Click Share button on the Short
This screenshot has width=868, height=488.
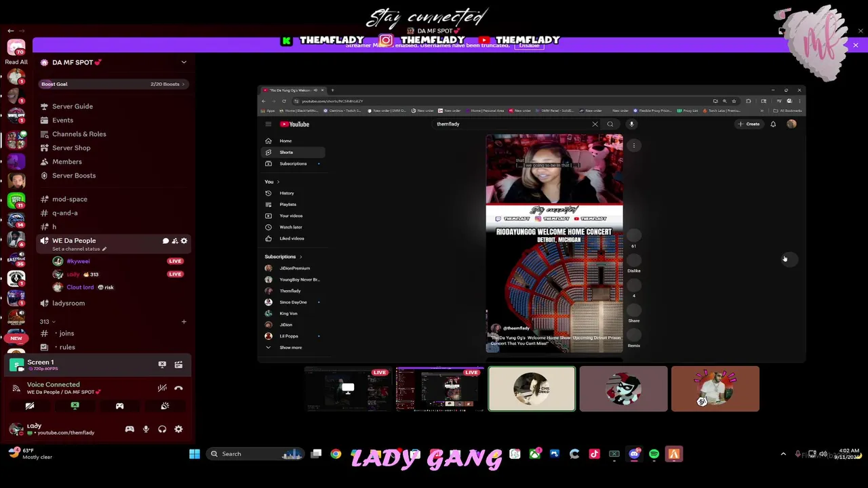click(634, 312)
